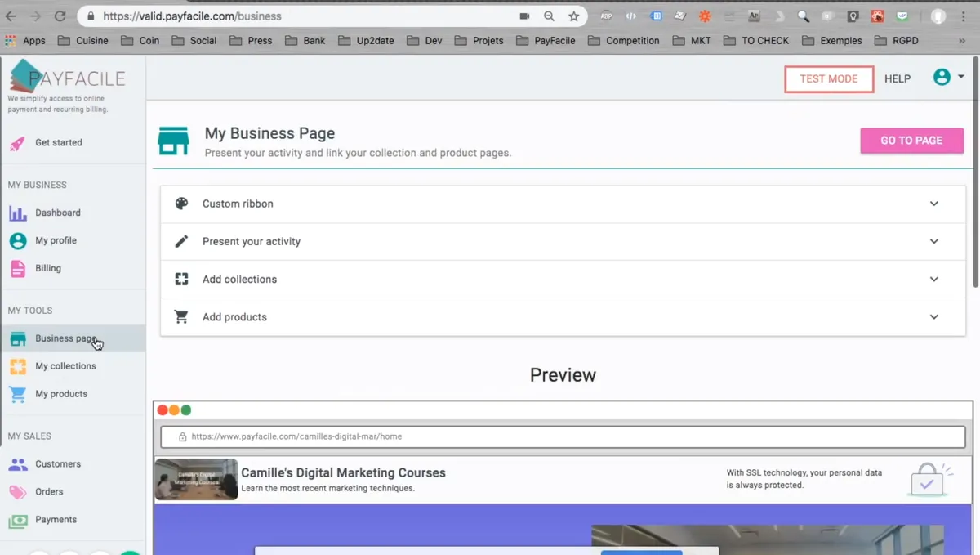The image size is (980, 555).
Task: Open the HELP link
Action: point(898,79)
